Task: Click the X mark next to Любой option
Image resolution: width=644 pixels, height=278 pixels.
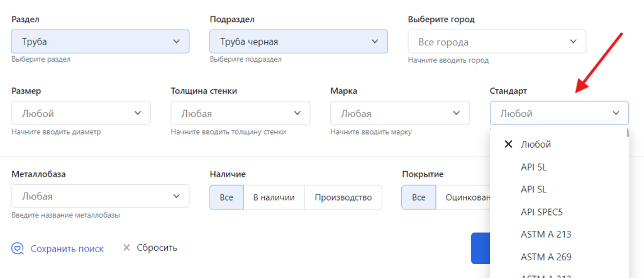Action: pos(508,145)
